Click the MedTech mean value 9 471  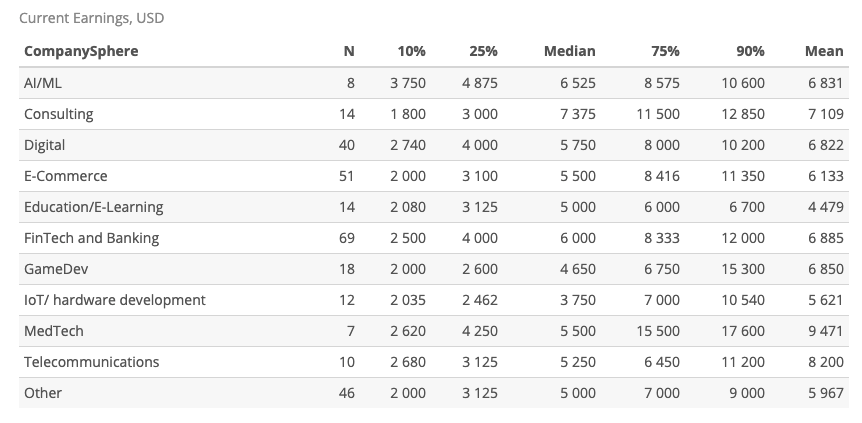pyautogui.click(x=826, y=331)
